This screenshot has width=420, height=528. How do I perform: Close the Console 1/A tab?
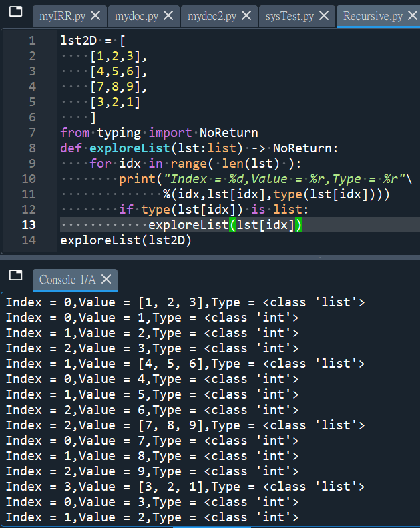[x=106, y=279]
